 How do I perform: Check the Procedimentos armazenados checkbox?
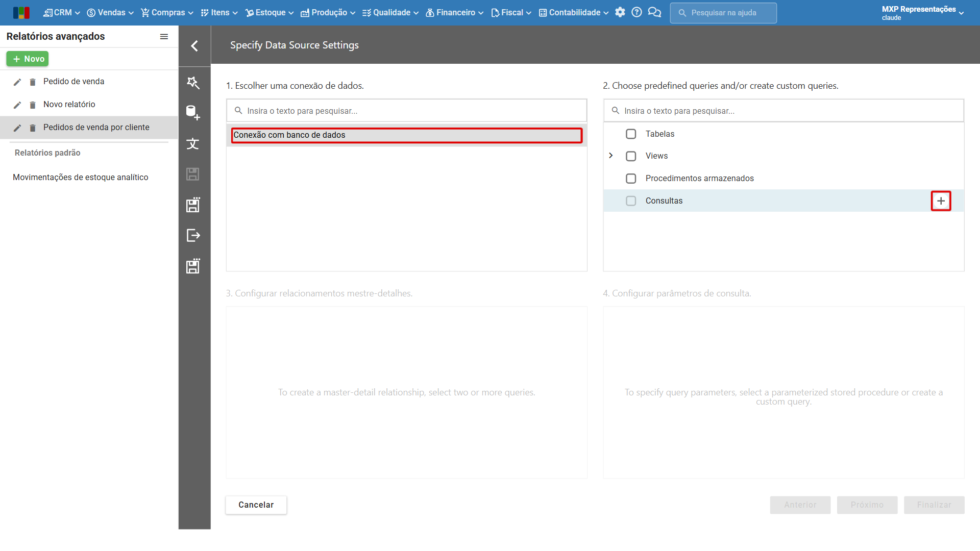pos(631,179)
